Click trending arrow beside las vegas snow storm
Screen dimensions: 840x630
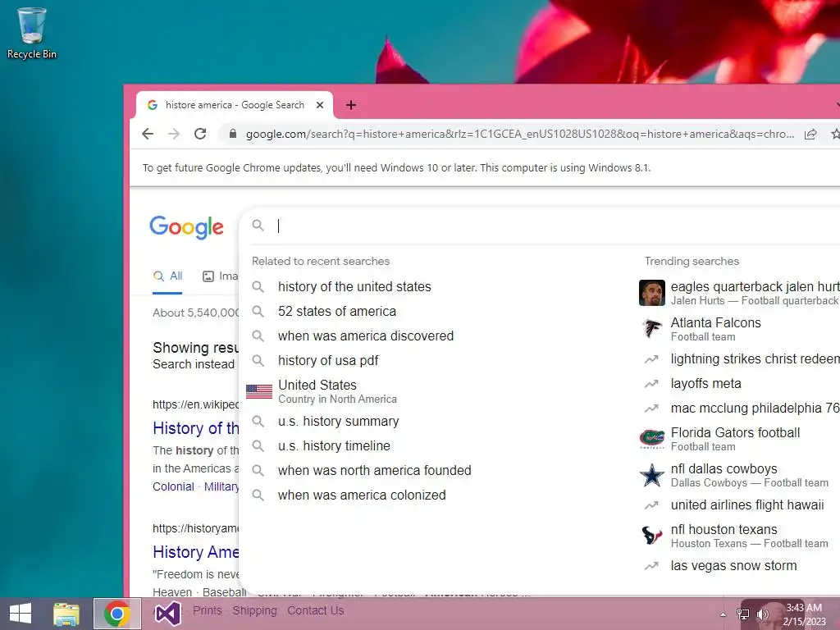(651, 566)
